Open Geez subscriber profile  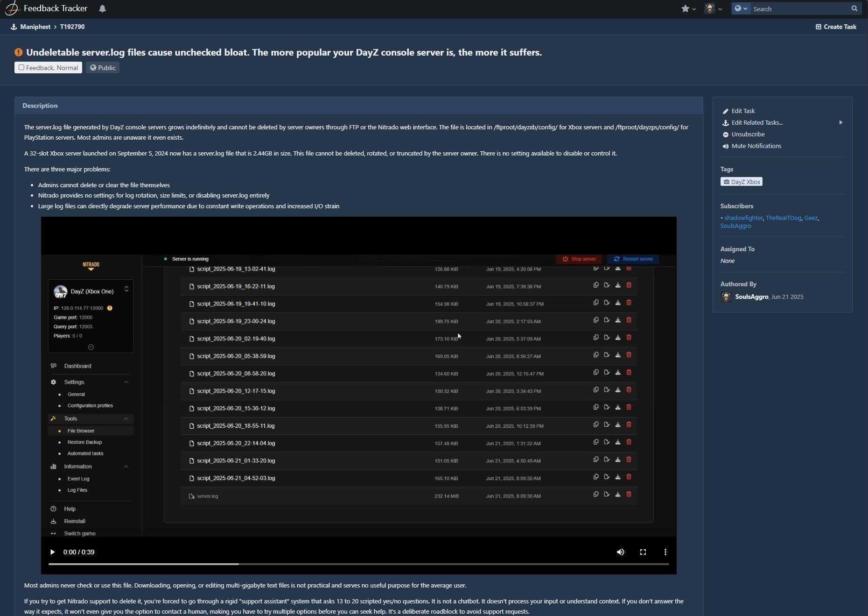[811, 218]
